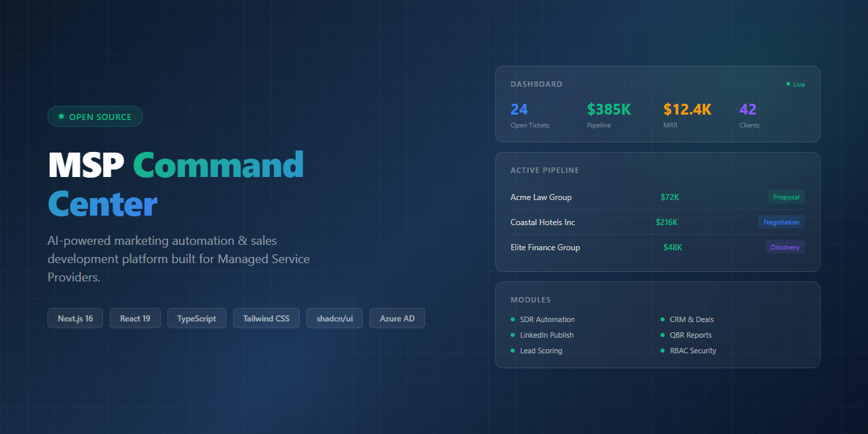
Task: Click the MSP Command Center title
Action: (176, 184)
